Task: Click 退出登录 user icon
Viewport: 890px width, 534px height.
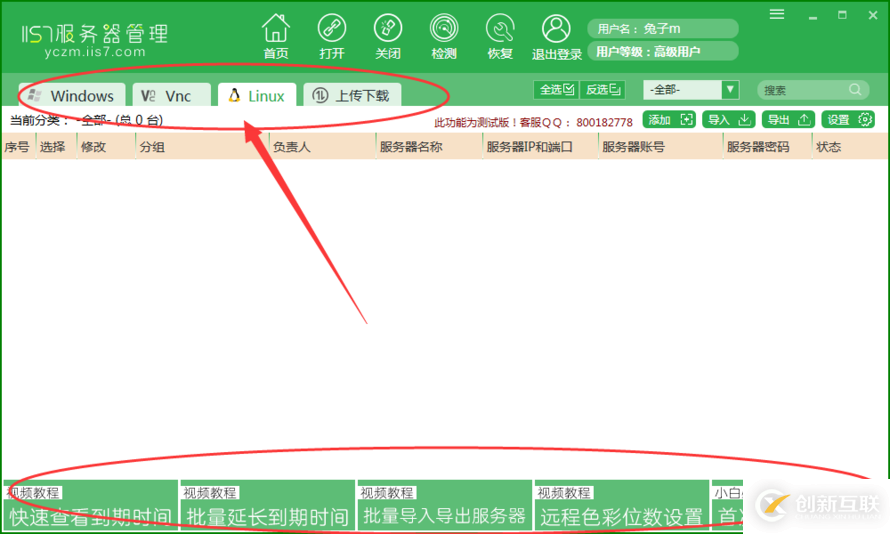Action: 556,37
